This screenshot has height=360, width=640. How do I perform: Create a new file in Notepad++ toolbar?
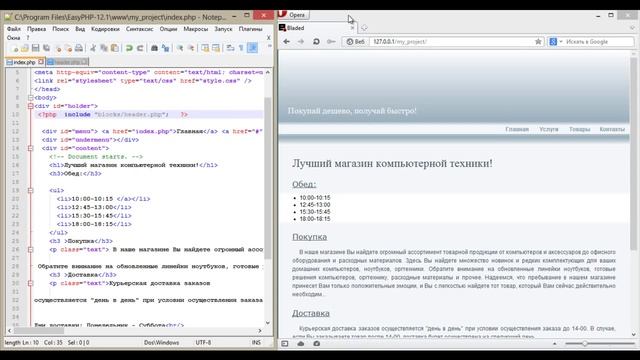[14, 48]
